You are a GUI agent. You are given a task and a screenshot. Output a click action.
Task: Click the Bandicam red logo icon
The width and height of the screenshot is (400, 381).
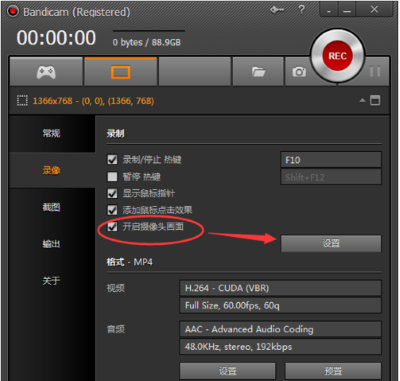(13, 12)
